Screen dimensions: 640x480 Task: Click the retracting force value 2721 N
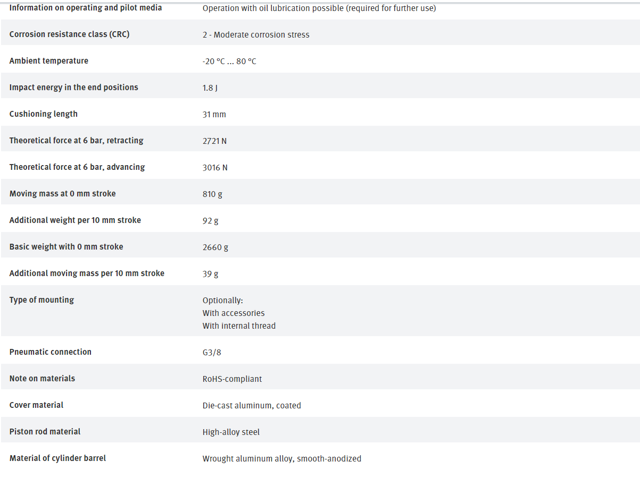pos(214,141)
